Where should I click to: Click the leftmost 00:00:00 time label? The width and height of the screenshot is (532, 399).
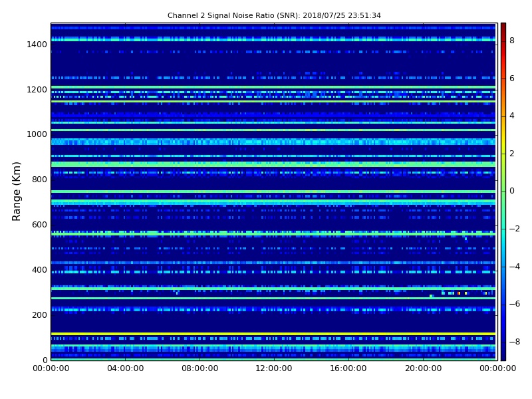click(x=51, y=368)
